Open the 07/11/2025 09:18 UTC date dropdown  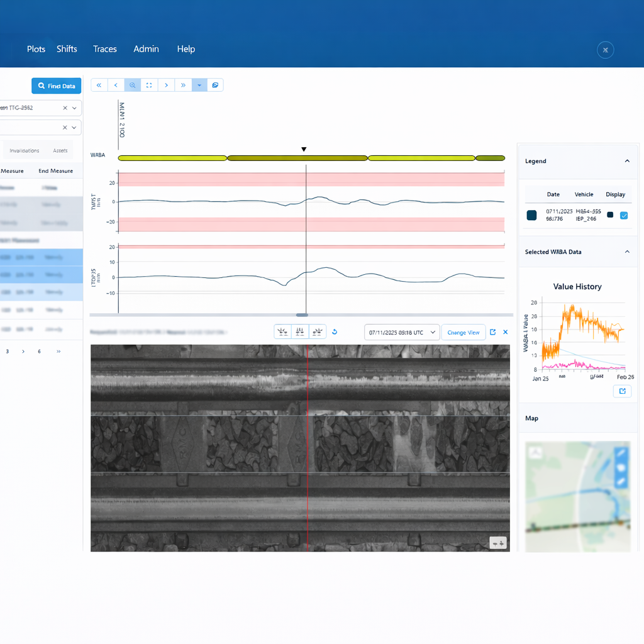tap(402, 332)
